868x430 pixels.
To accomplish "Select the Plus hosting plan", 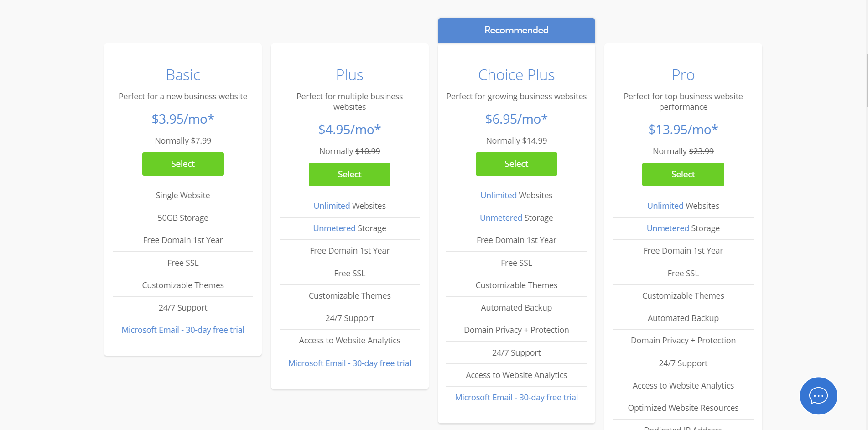I will pos(349,174).
